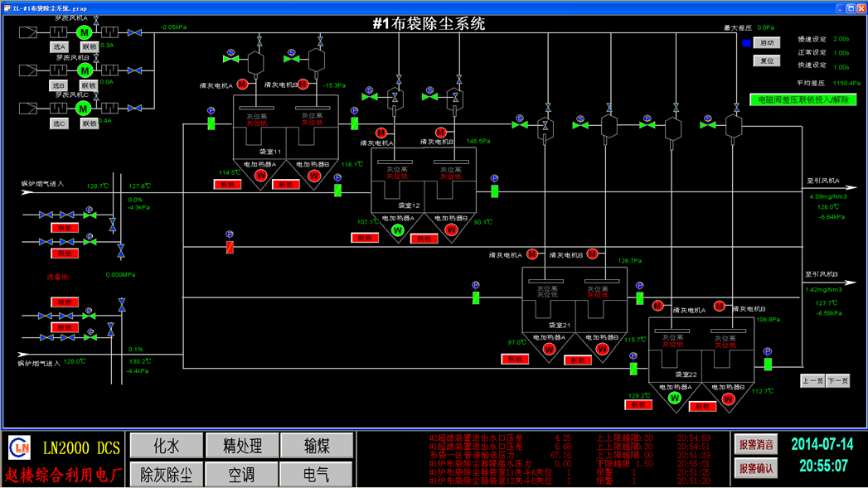Toggle 联锁 interlock for 罗茨风机C
The width and height of the screenshot is (868, 488).
pos(90,124)
